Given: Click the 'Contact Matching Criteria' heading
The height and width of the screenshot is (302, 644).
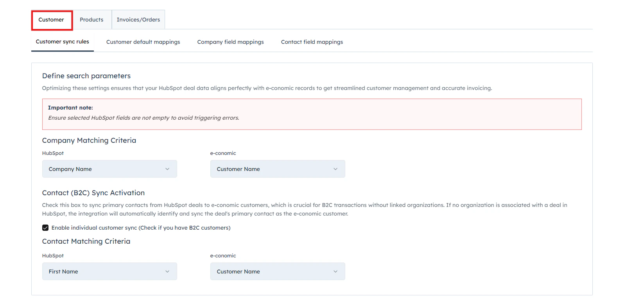Looking at the screenshot, I should pos(86,241).
